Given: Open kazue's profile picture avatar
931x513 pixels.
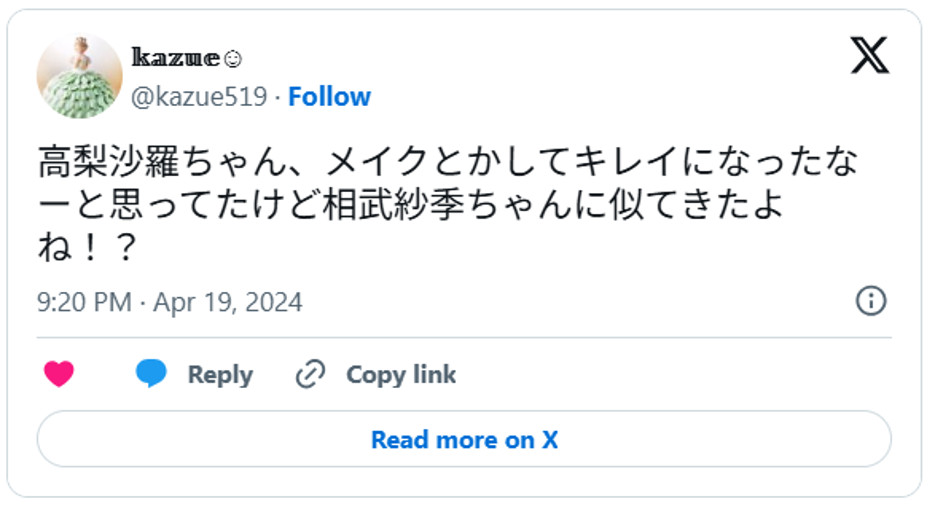Looking at the screenshot, I should tap(79, 76).
